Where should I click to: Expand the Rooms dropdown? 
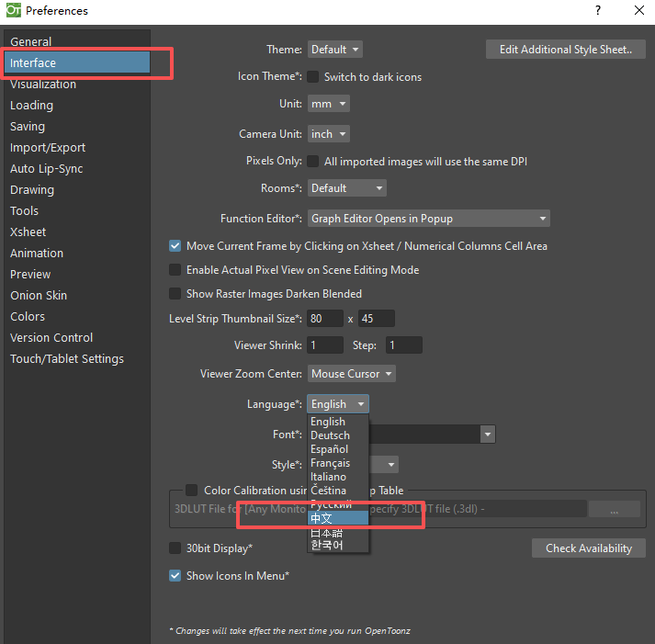pos(346,188)
